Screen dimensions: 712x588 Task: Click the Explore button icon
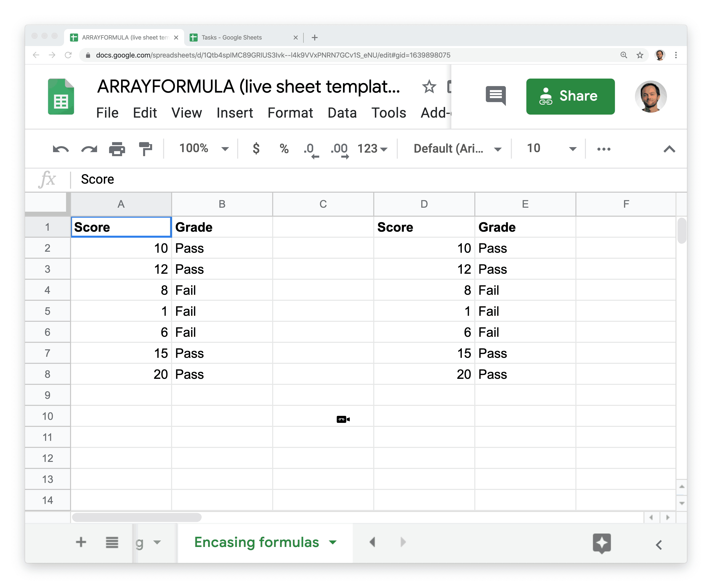click(602, 543)
